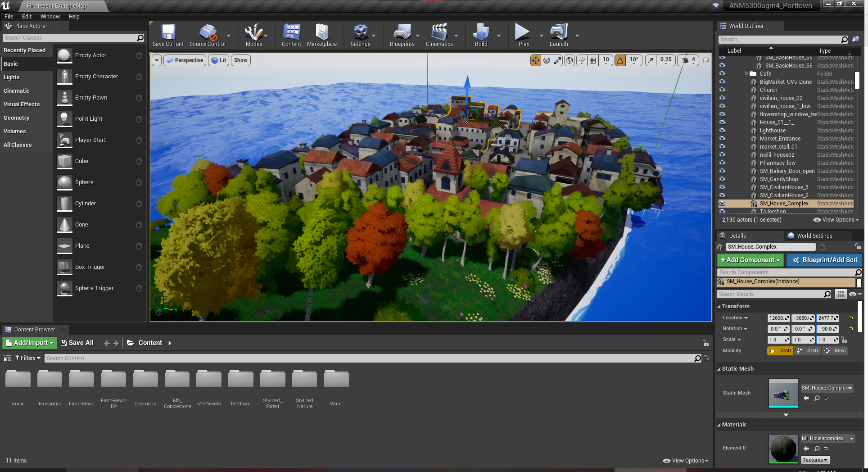Use selected asset arrow for Static Mesh
This screenshot has width=868, height=472.
coord(806,398)
